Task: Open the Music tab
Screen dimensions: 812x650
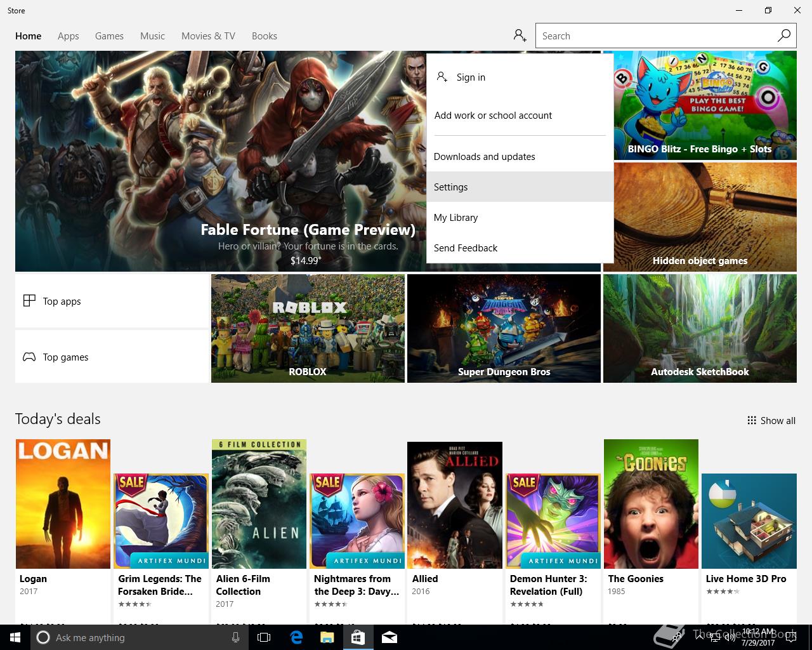Action: pos(152,36)
